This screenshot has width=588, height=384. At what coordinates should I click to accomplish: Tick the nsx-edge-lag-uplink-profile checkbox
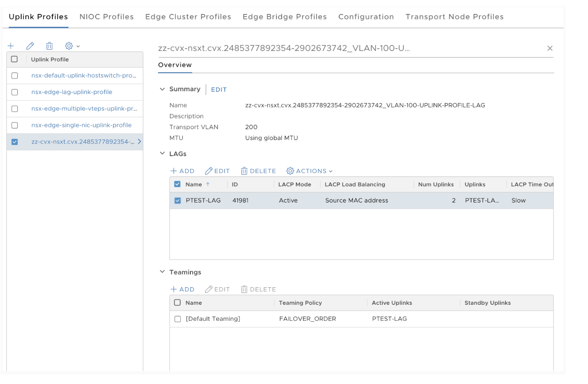15,92
